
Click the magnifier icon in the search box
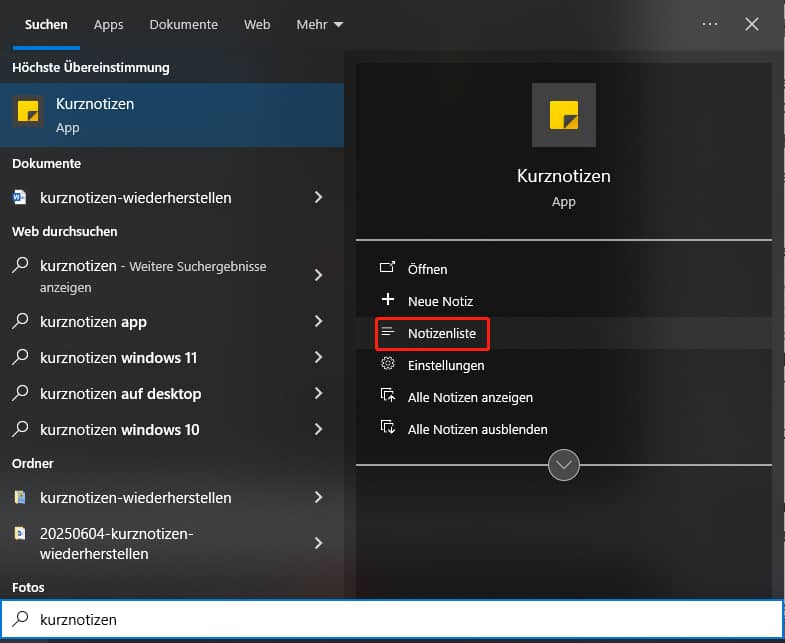coord(20,619)
